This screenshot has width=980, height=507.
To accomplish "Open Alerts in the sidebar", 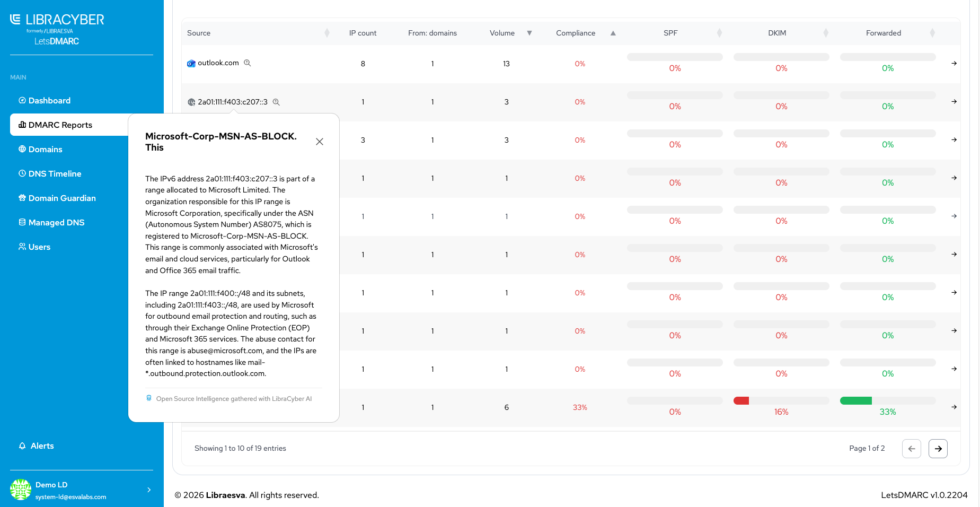I will click(x=37, y=446).
